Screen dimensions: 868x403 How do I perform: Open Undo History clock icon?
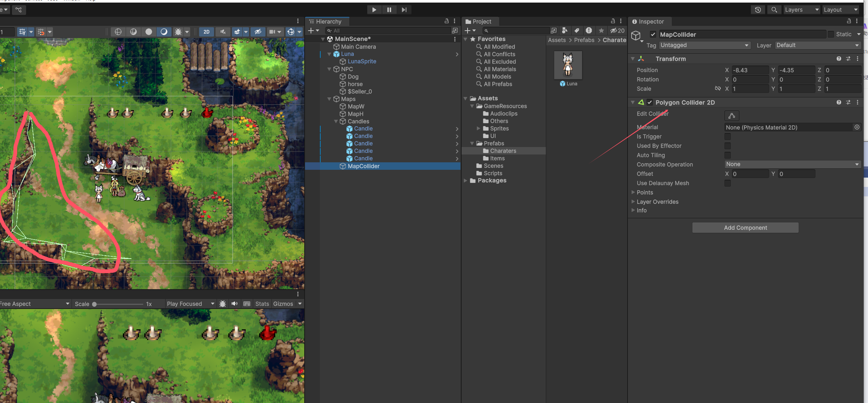coord(758,10)
